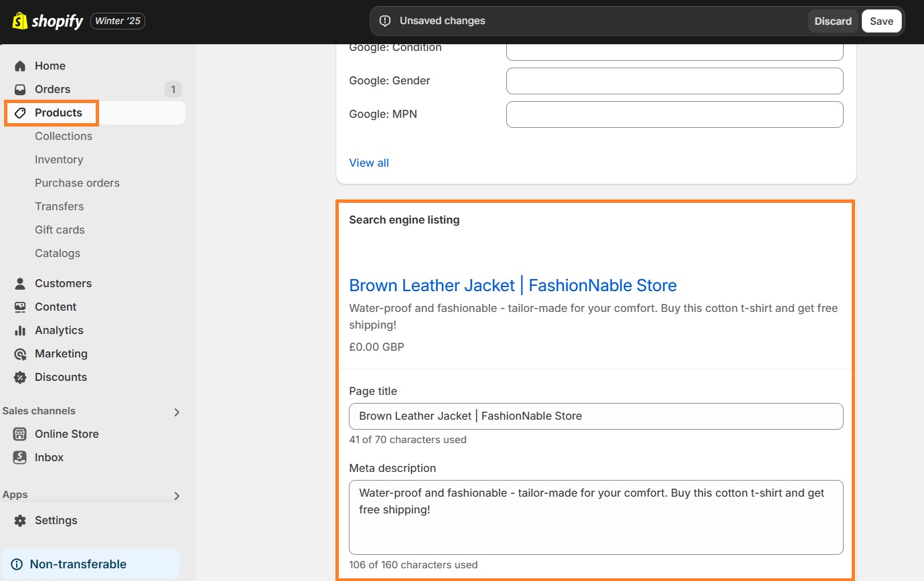Save the unsaved changes
Viewport: 924px width, 581px height.
pyautogui.click(x=881, y=21)
